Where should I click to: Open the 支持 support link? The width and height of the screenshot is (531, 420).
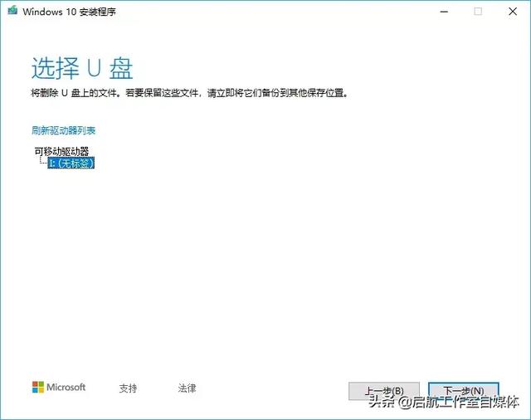(x=128, y=388)
